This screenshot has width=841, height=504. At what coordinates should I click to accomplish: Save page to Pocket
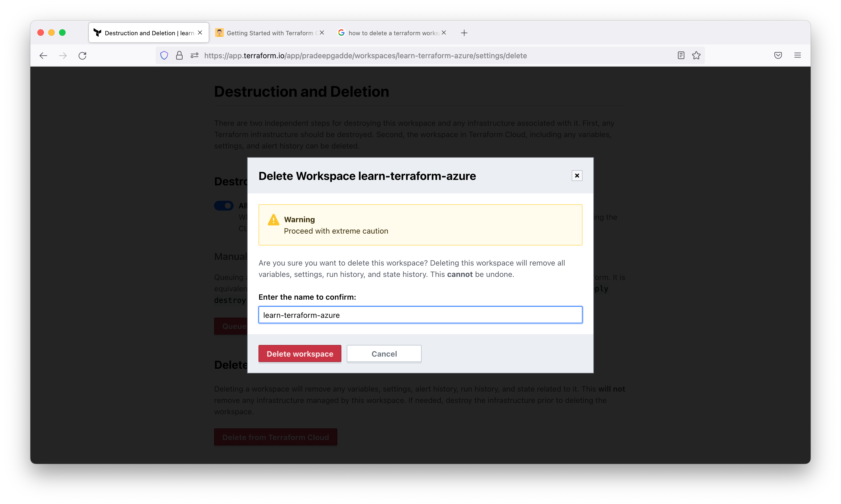[778, 55]
